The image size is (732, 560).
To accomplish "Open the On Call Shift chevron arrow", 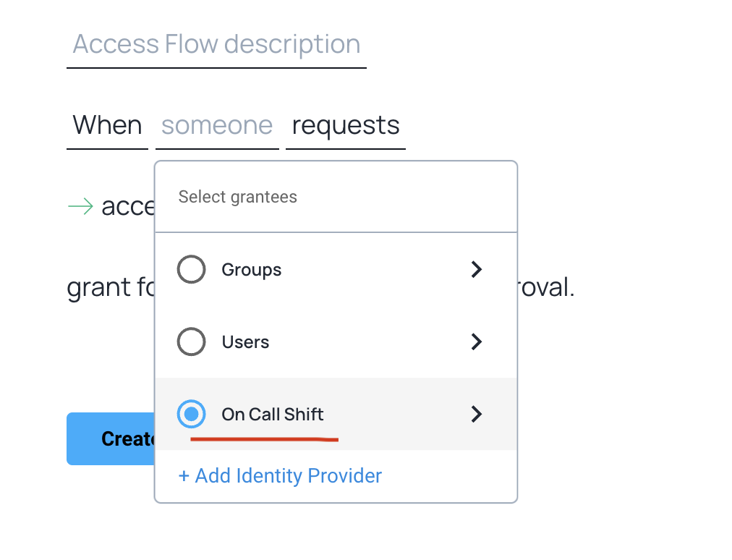I will click(476, 415).
